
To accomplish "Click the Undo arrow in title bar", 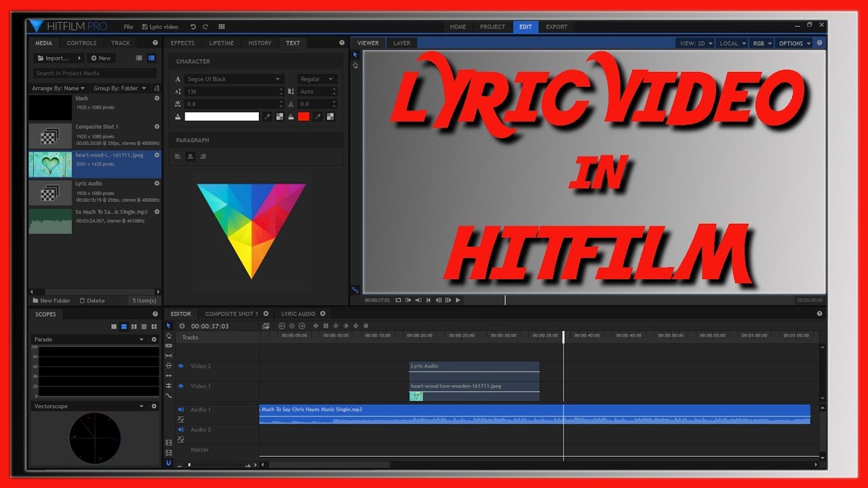I will (193, 27).
